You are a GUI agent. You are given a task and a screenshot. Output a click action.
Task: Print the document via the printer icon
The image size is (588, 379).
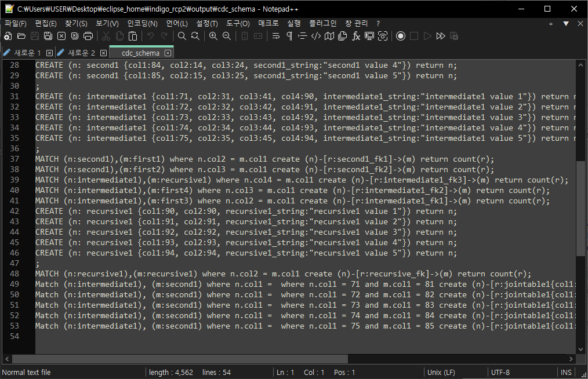88,36
